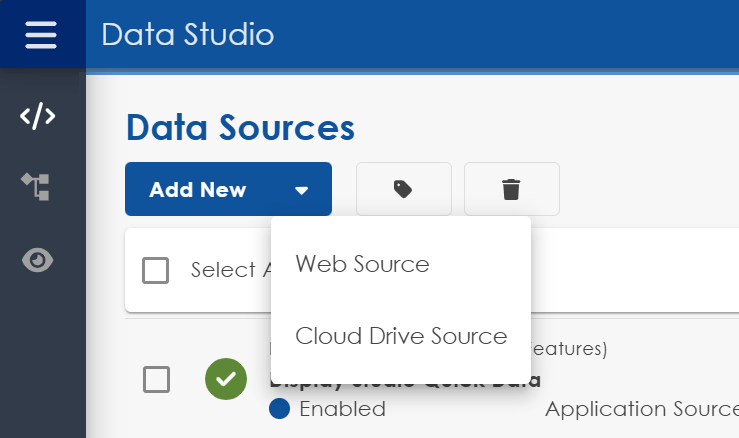Viewport: 739px width, 438px height.
Task: Click the Application Source type text
Action: point(640,409)
